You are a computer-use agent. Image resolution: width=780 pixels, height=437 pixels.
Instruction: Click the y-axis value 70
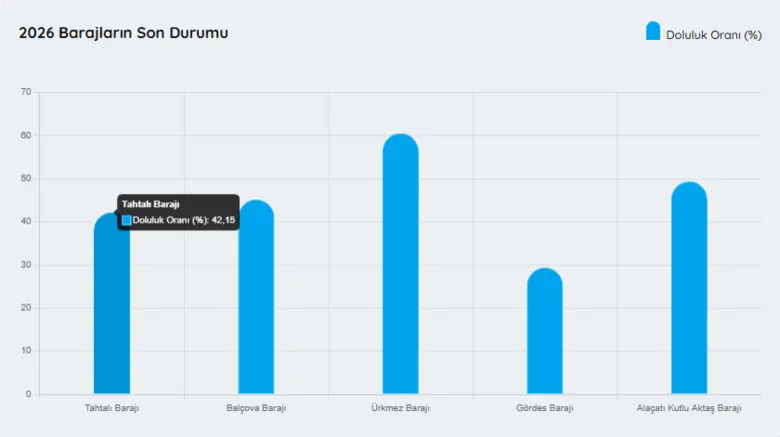click(x=26, y=92)
